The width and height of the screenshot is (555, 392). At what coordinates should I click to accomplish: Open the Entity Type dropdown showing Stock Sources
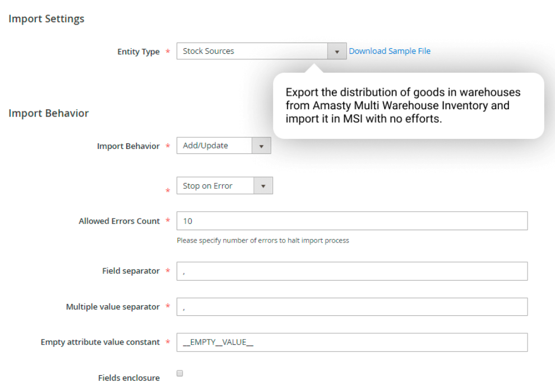pyautogui.click(x=252, y=51)
